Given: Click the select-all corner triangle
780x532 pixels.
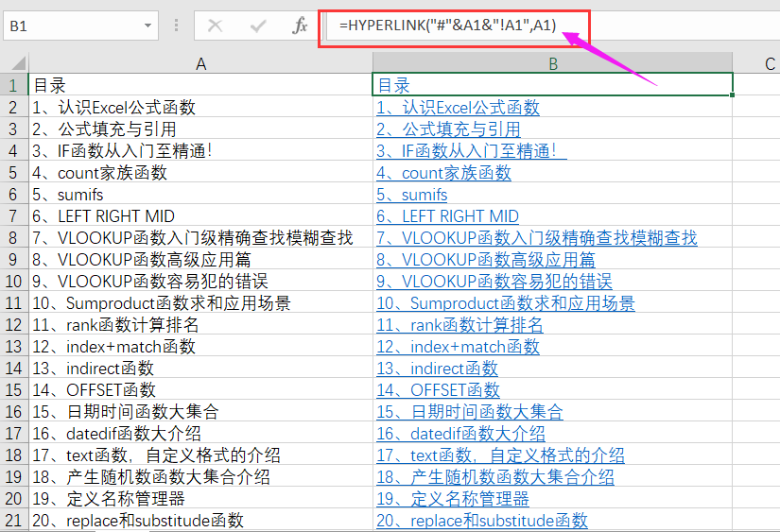Looking at the screenshot, I should (x=18, y=63).
